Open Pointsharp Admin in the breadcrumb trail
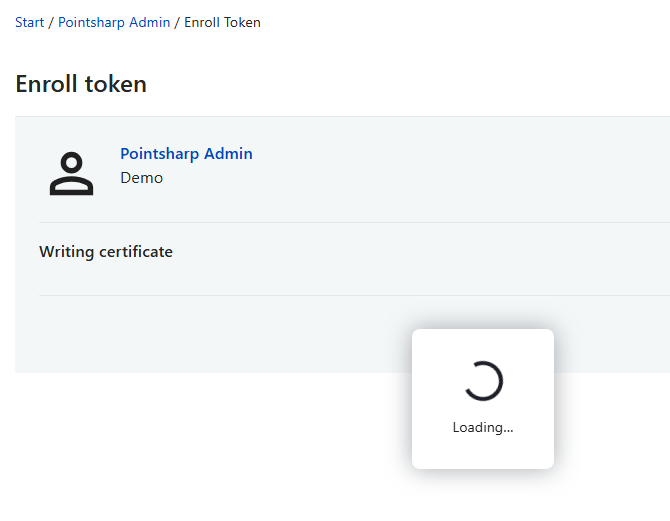Viewport: 670px width, 521px height. coord(114,22)
